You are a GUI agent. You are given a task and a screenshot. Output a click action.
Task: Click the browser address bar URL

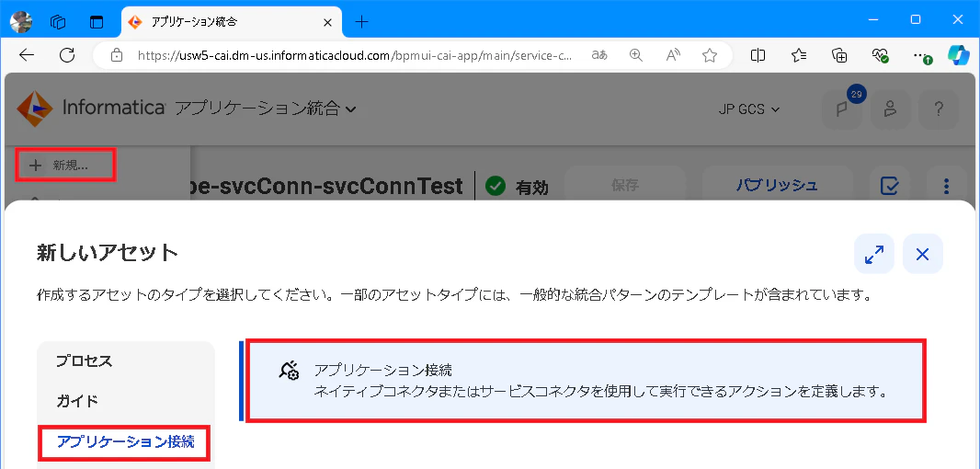click(x=354, y=55)
